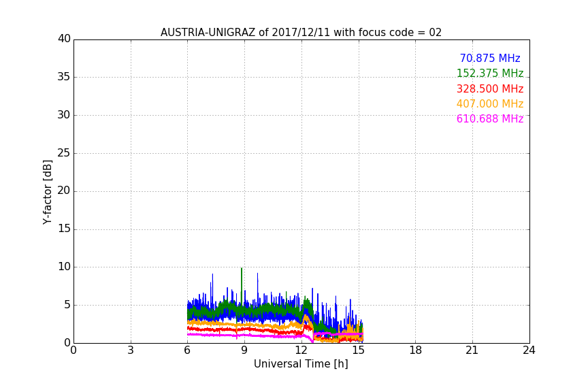Click the x-axis tick label 24
Screen dimensions: 588x392
(x=529, y=350)
